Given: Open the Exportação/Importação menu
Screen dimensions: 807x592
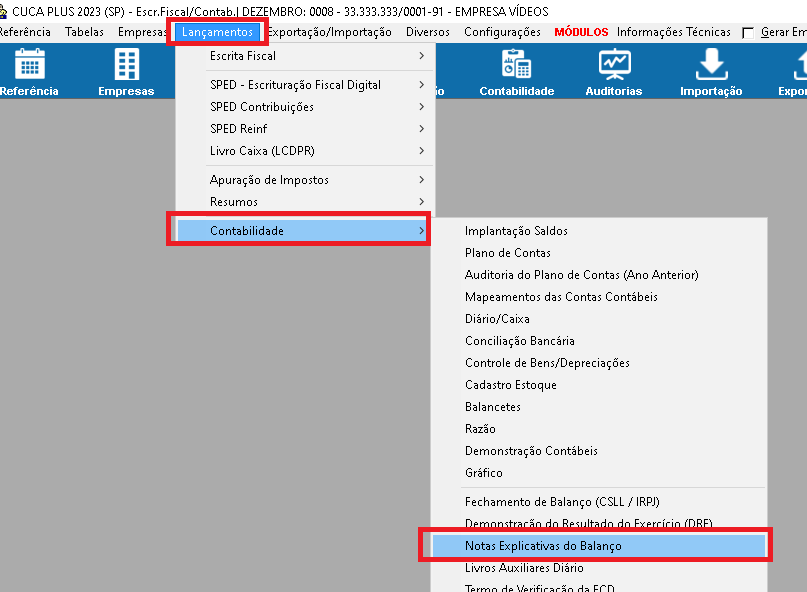Looking at the screenshot, I should (329, 32).
